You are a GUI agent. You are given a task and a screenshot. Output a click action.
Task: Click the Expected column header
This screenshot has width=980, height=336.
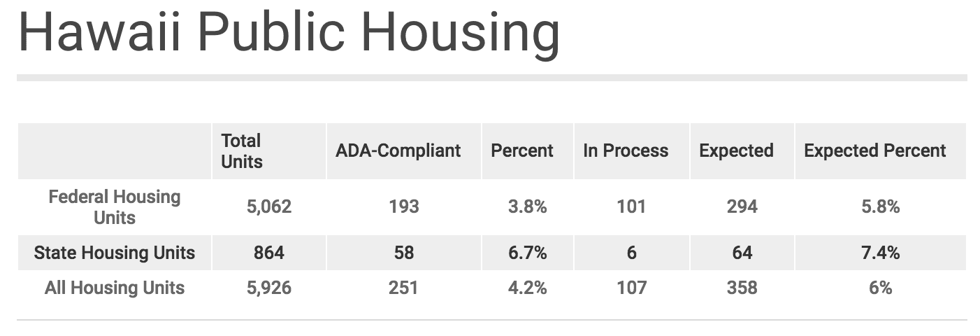click(x=736, y=151)
